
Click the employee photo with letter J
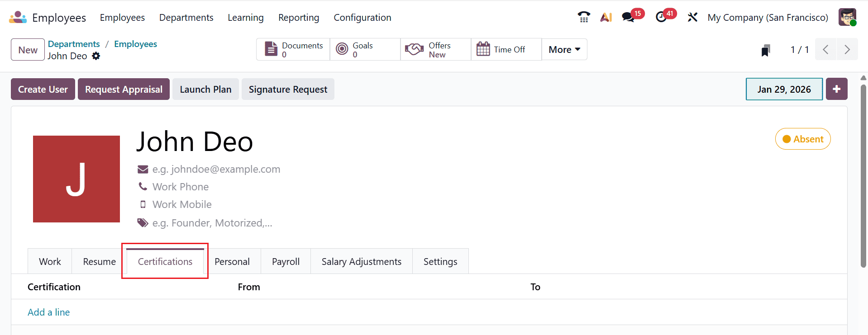point(76,179)
